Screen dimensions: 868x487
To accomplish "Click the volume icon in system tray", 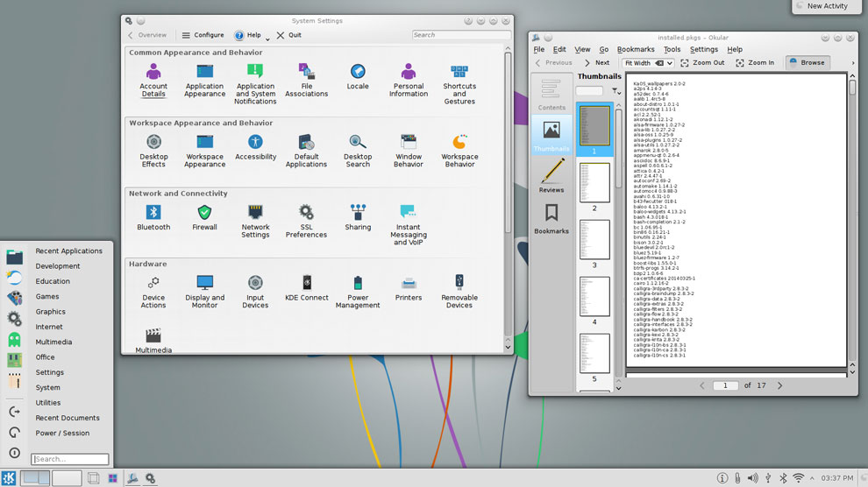I will tap(752, 478).
